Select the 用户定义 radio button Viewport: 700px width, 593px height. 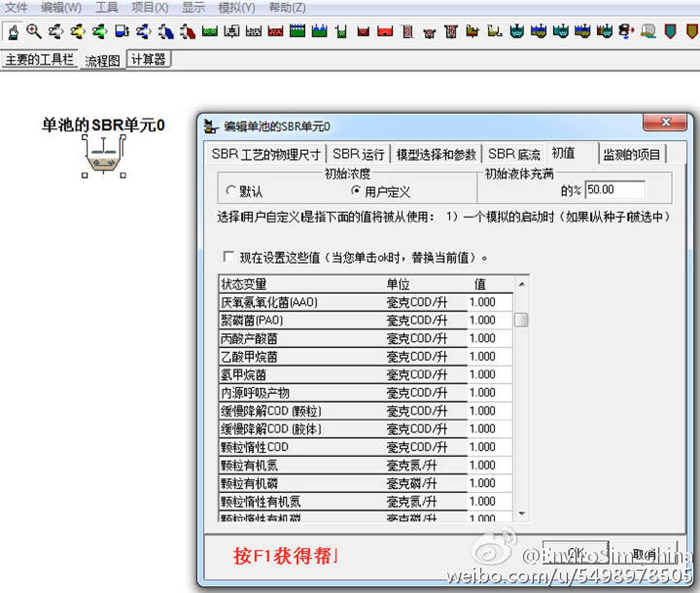(x=355, y=190)
